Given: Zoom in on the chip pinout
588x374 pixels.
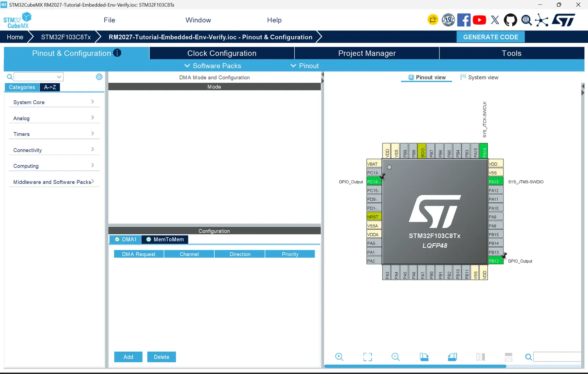Looking at the screenshot, I should point(339,357).
